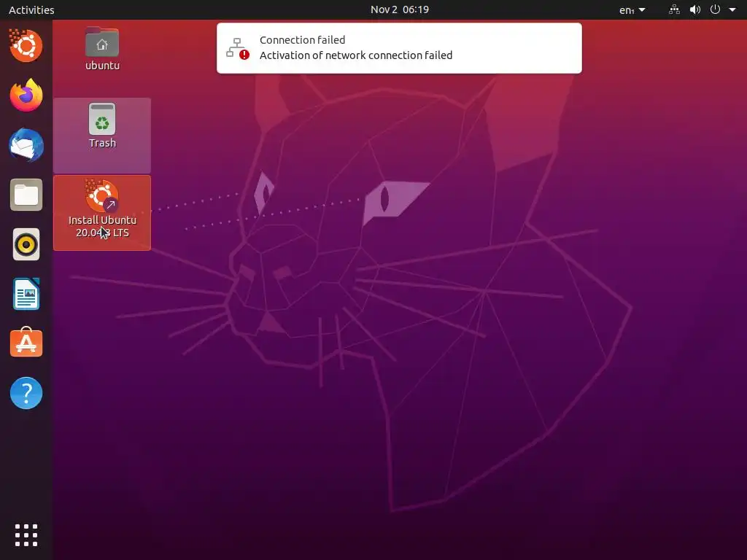Launch the Ubuntu installer from the dock
The height and width of the screenshot is (560, 747).
[26, 46]
